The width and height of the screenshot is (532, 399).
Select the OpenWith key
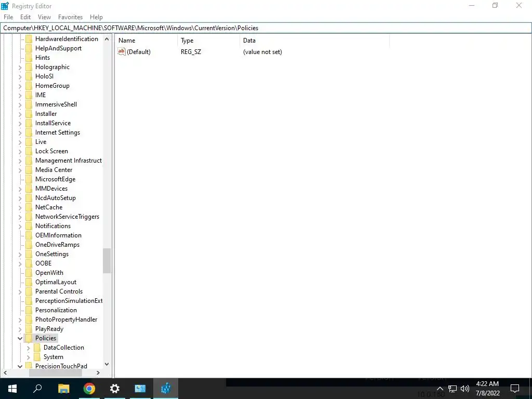49,272
